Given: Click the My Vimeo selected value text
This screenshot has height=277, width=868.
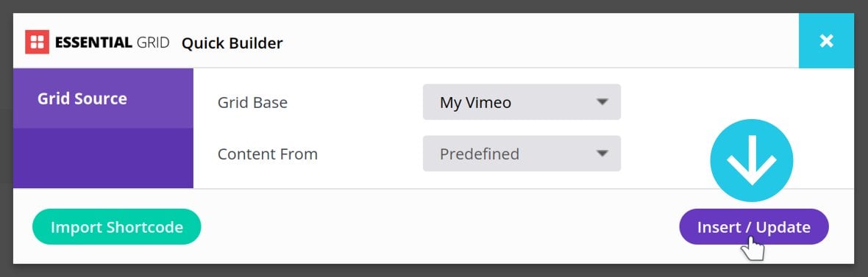Looking at the screenshot, I should tap(475, 102).
